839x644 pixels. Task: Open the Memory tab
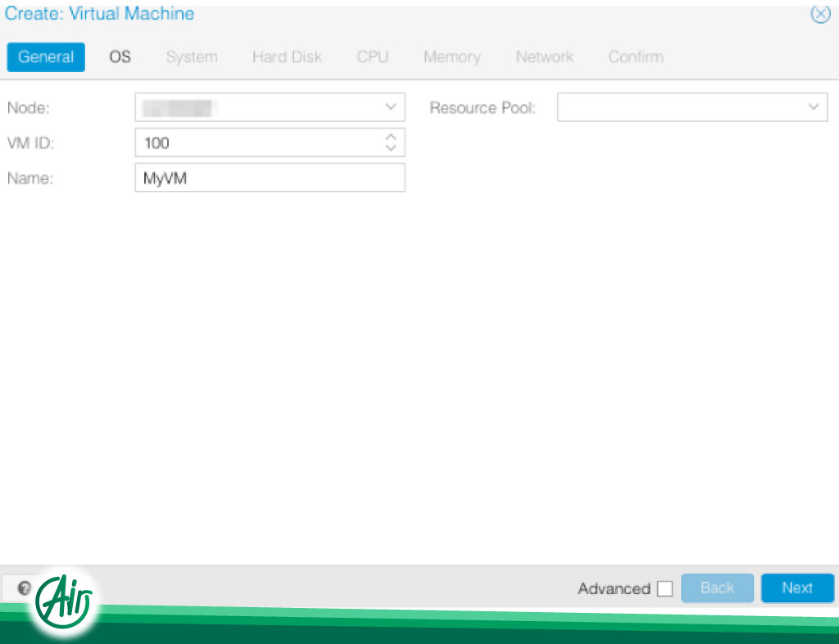[452, 57]
